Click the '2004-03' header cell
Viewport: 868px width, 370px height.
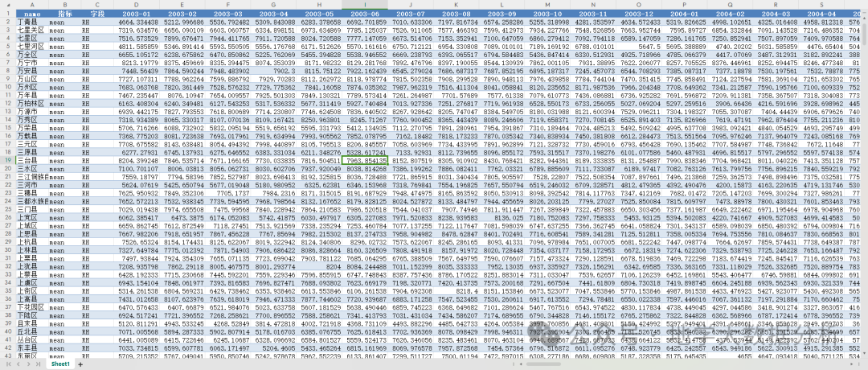click(776, 13)
